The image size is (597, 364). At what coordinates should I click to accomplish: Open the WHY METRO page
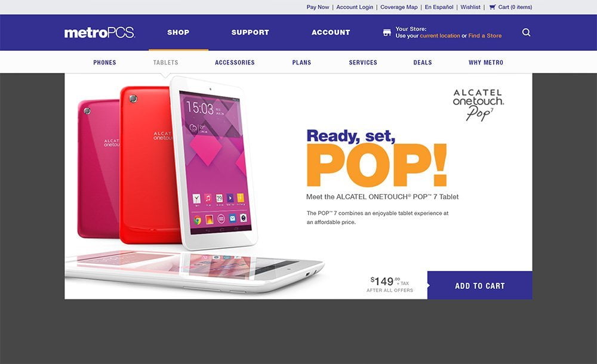coord(486,63)
